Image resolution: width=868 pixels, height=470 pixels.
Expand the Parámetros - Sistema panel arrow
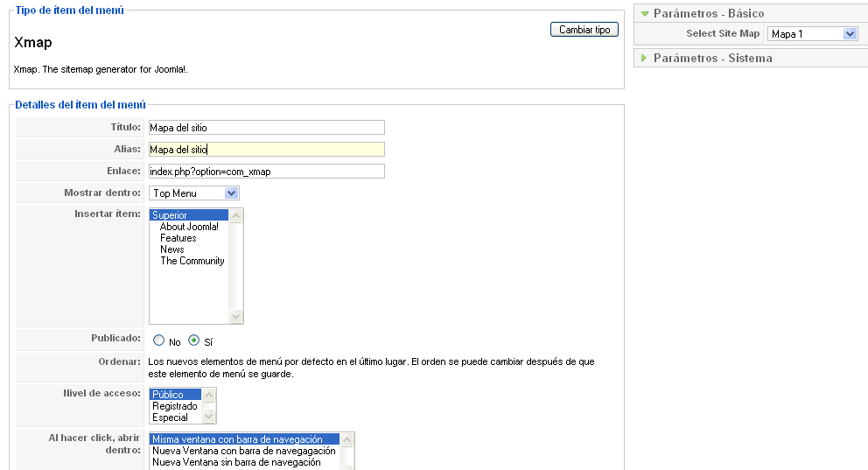(644, 59)
